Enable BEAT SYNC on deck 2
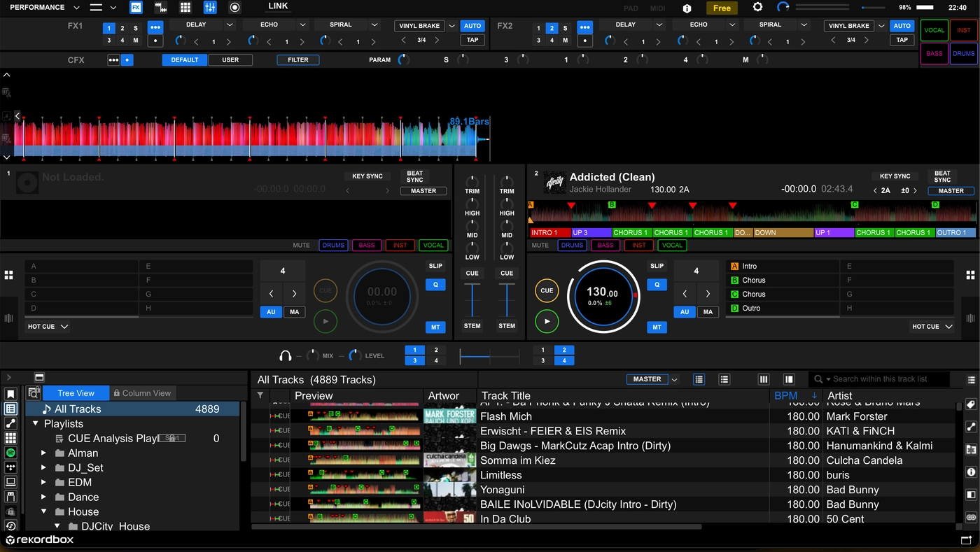 coord(942,176)
